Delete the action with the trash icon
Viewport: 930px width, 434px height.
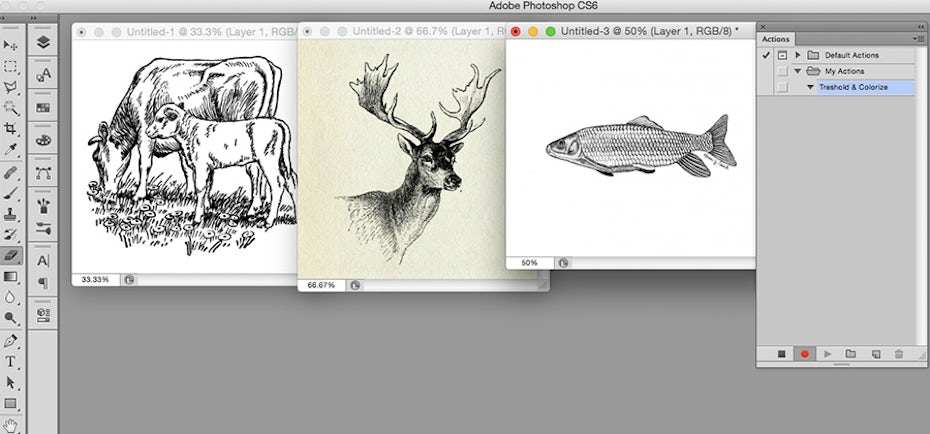coord(898,354)
